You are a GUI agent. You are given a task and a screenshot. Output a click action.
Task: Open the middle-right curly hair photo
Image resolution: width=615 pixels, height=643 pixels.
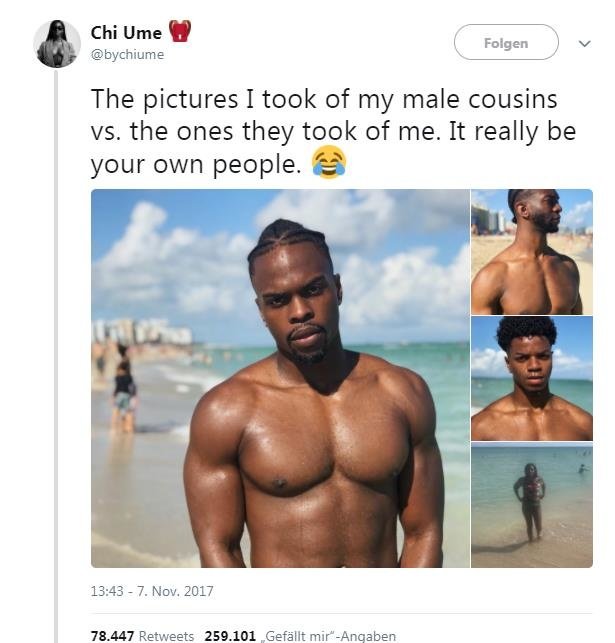click(532, 378)
